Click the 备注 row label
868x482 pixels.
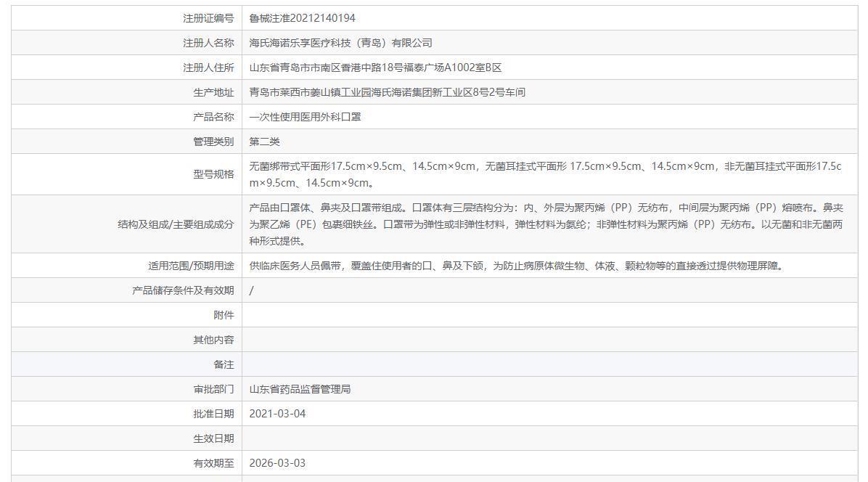[224, 364]
